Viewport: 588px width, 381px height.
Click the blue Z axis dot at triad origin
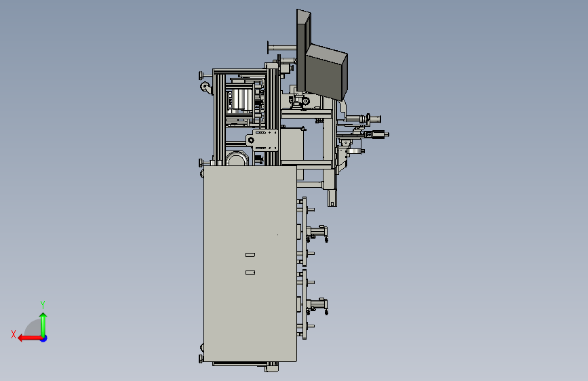(44, 338)
